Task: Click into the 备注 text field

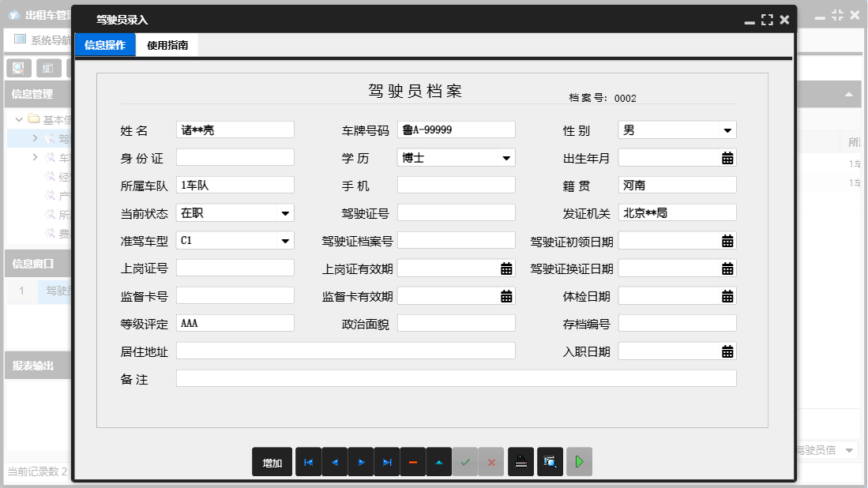Action: point(456,379)
